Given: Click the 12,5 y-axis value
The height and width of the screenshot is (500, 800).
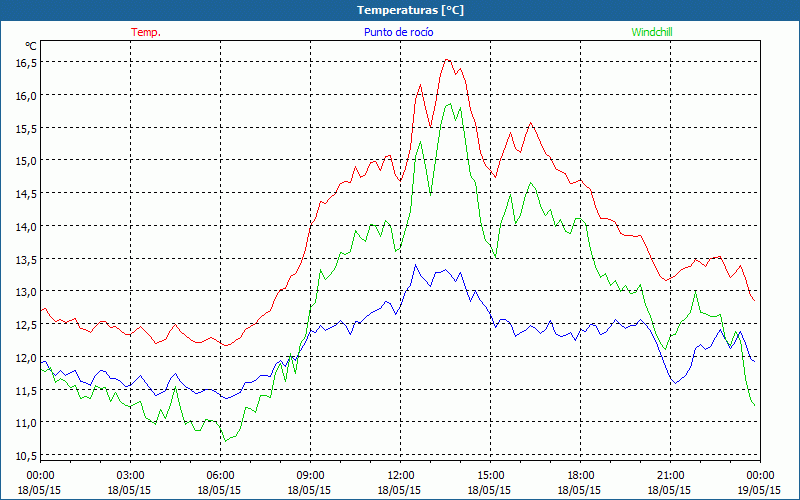Looking at the screenshot, I should pyautogui.click(x=27, y=324).
